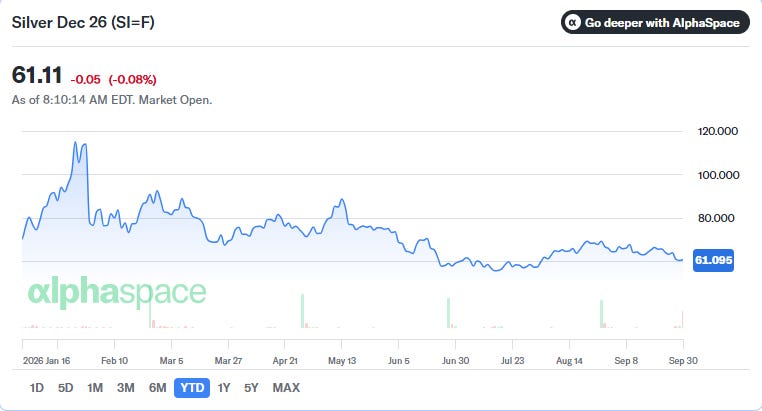The height and width of the screenshot is (411, 762).
Task: Click the Silver Dec 26 (SI=F) title
Action: pyautogui.click(x=83, y=22)
